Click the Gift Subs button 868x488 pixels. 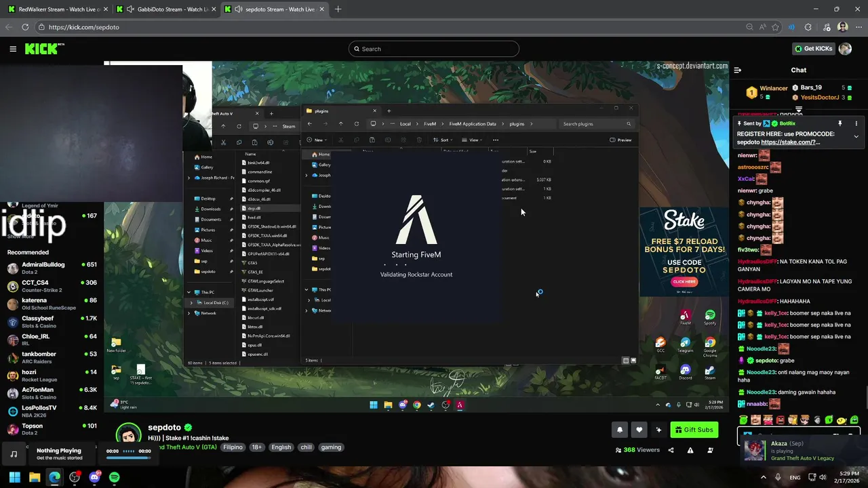[695, 430]
